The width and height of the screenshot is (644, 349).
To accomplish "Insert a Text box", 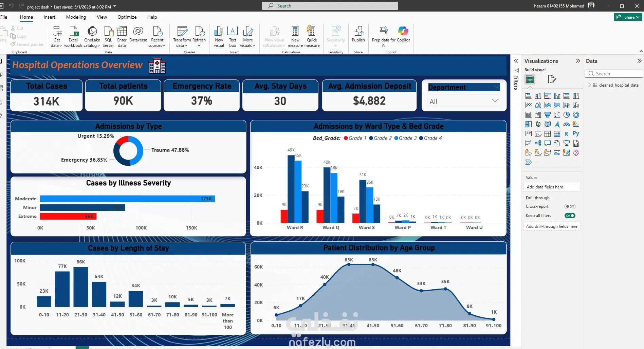I will (x=233, y=37).
